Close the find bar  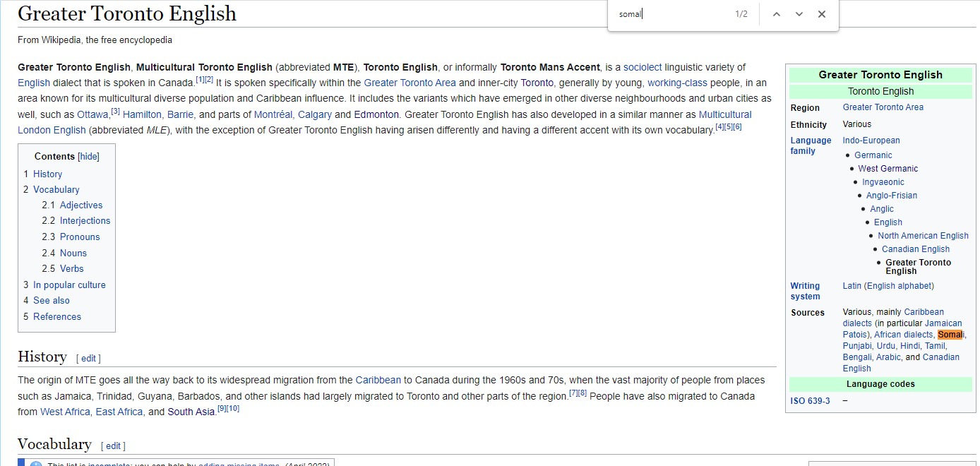[822, 14]
